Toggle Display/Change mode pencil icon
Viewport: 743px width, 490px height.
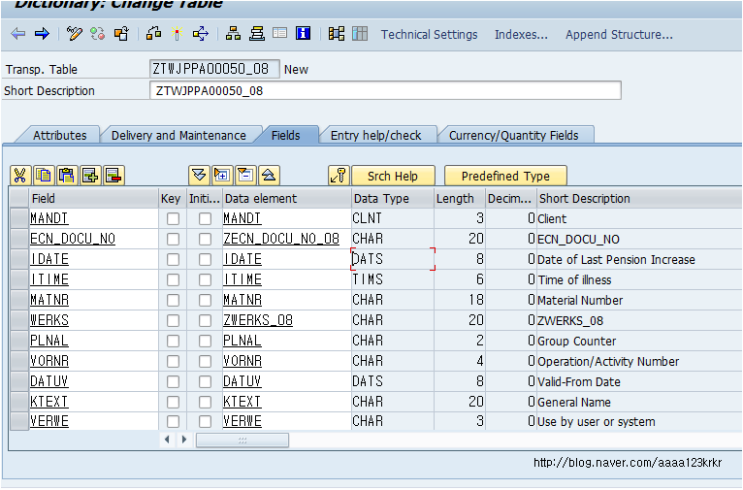pyautogui.click(x=74, y=34)
